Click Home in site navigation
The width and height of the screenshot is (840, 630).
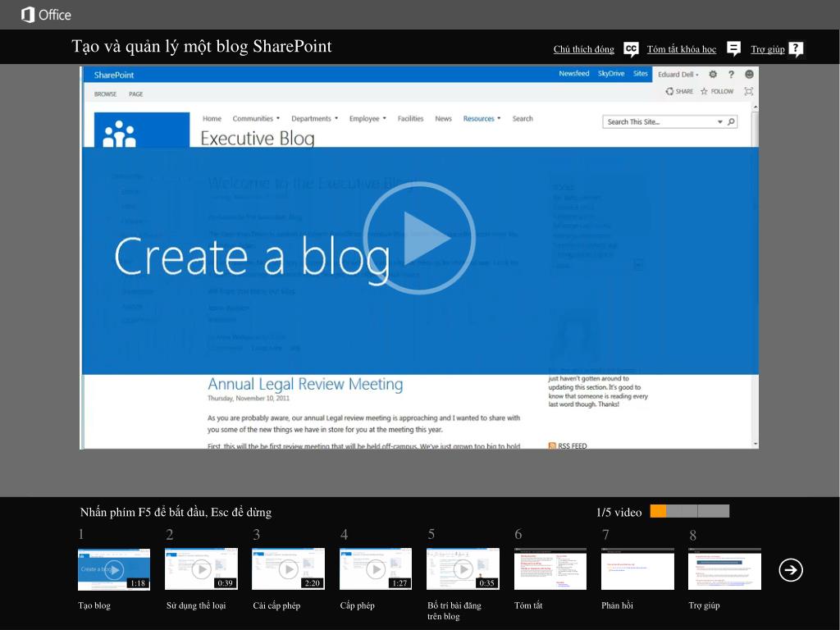click(x=212, y=118)
